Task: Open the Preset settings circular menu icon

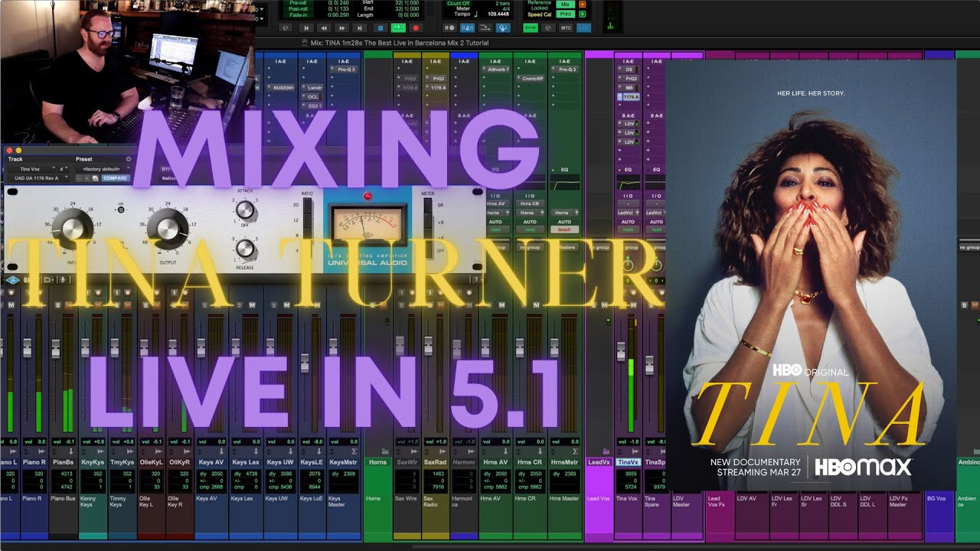Action: [129, 159]
